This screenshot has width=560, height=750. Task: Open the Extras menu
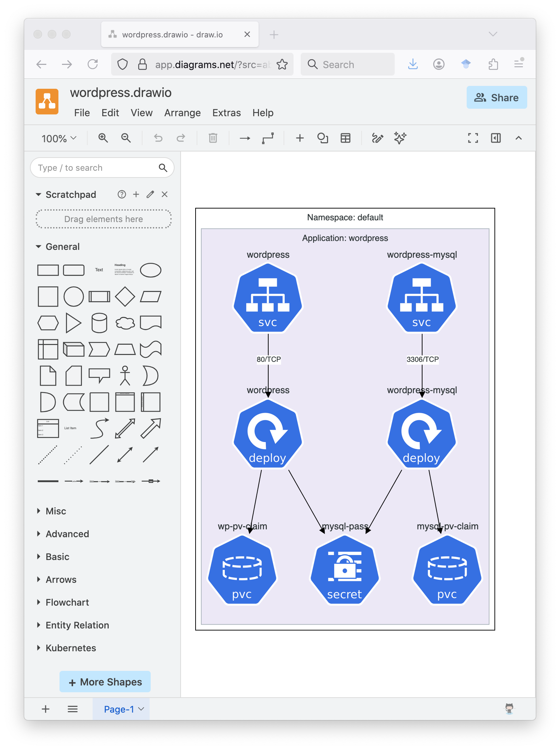(x=227, y=113)
